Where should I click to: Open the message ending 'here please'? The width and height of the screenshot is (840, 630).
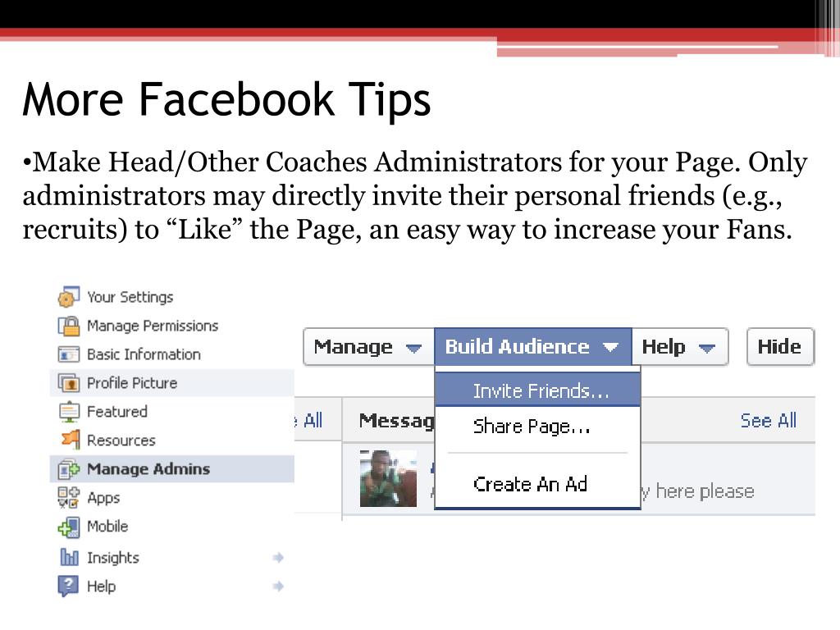coord(699,491)
